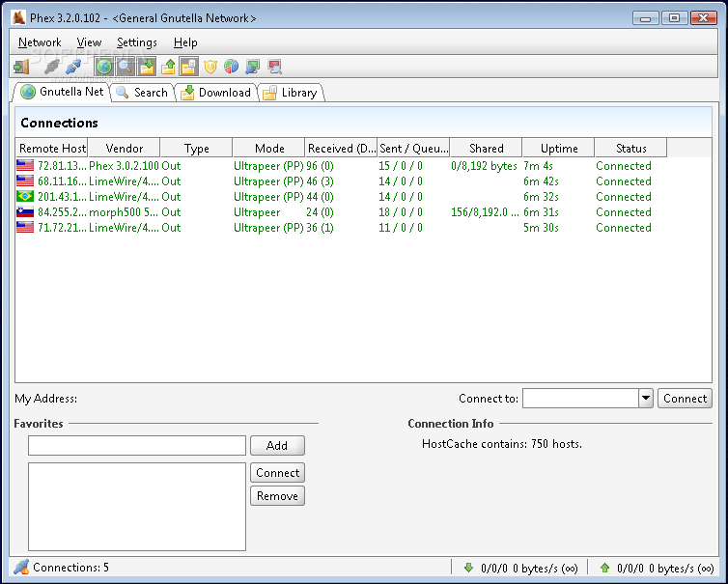The width and height of the screenshot is (728, 584).
Task: Click the Connections: 5 status text
Action: [70, 568]
